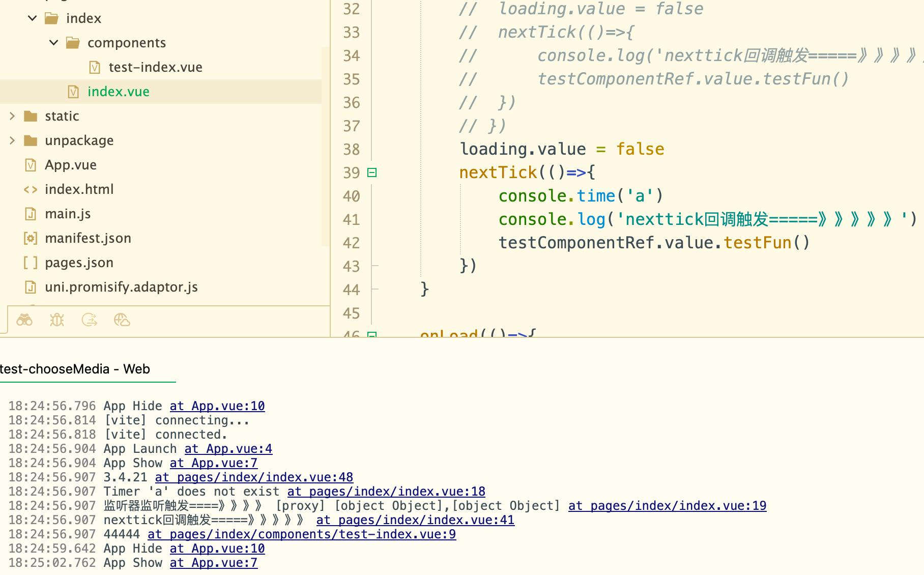Collapse the components folder
Image resolution: width=924 pixels, height=575 pixels.
point(54,43)
